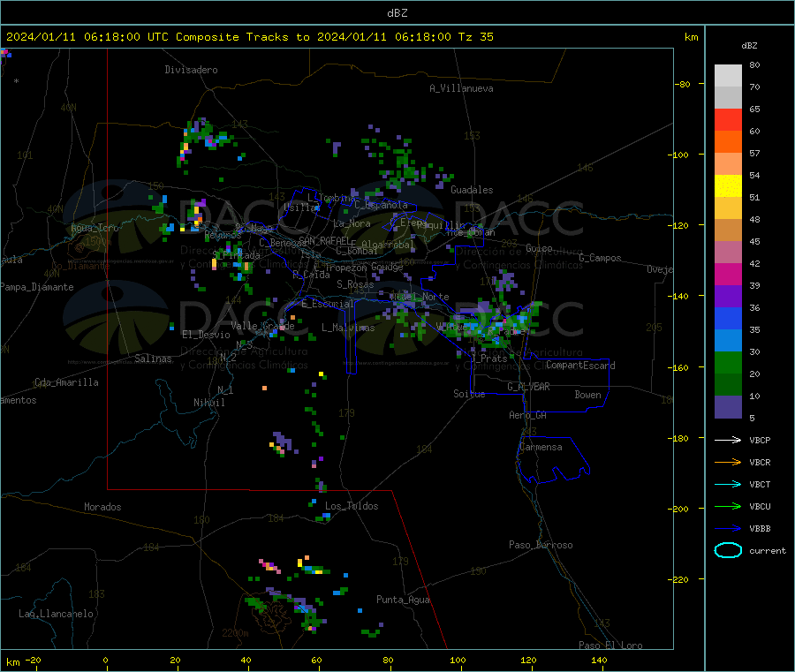Click the 'Nihuil' map label
Viewport: 795px width, 672px height.
(209, 403)
